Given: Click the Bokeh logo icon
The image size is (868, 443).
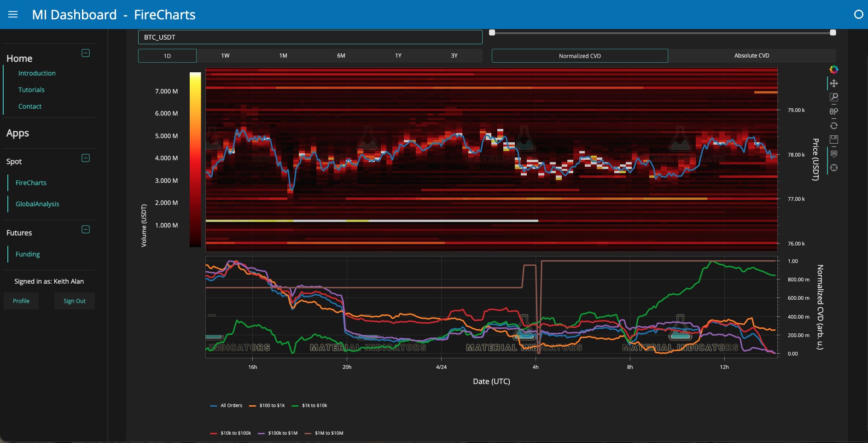Looking at the screenshot, I should coord(833,70).
